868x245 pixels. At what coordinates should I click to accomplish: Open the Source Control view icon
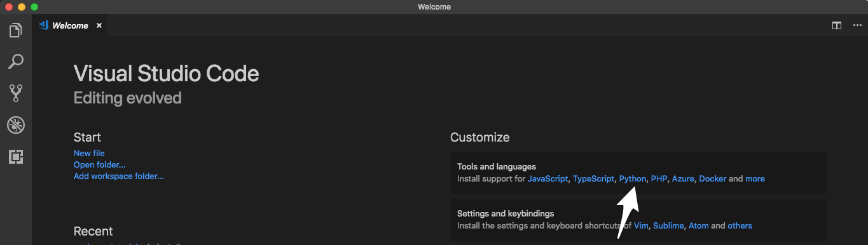coord(16,93)
